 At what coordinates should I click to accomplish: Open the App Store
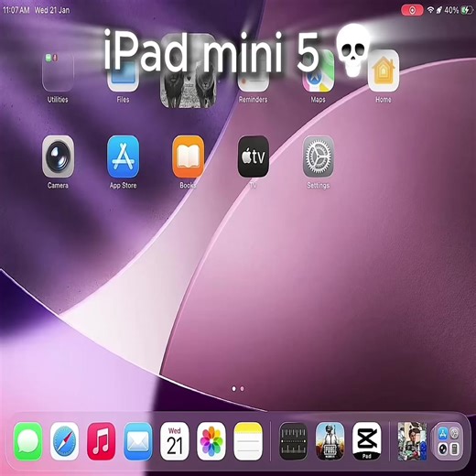(123, 157)
